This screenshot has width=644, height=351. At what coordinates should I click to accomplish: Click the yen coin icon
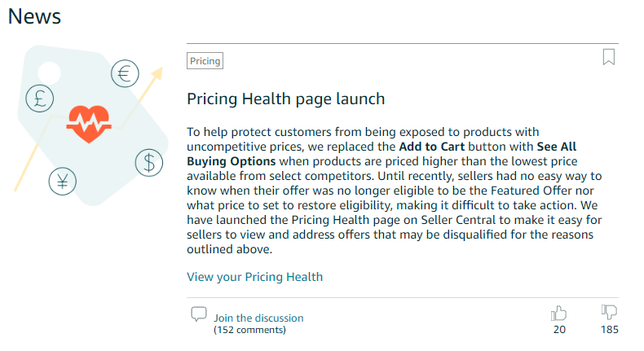(x=62, y=181)
